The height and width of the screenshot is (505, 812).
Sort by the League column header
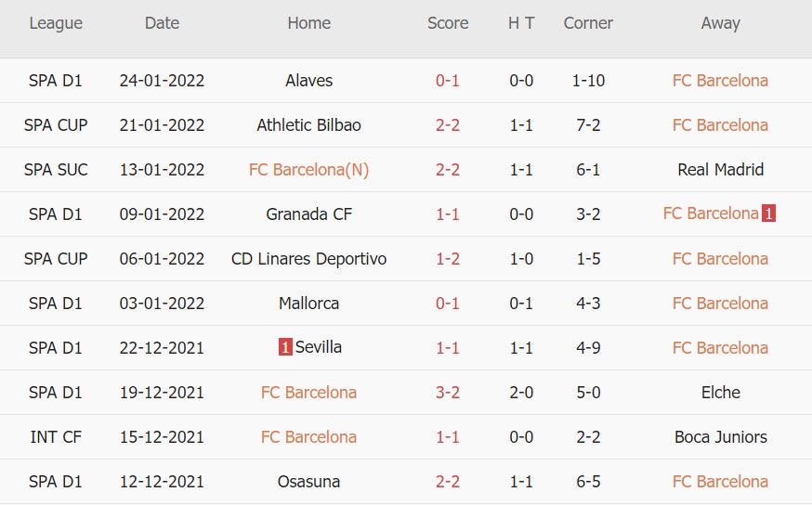[x=56, y=23]
